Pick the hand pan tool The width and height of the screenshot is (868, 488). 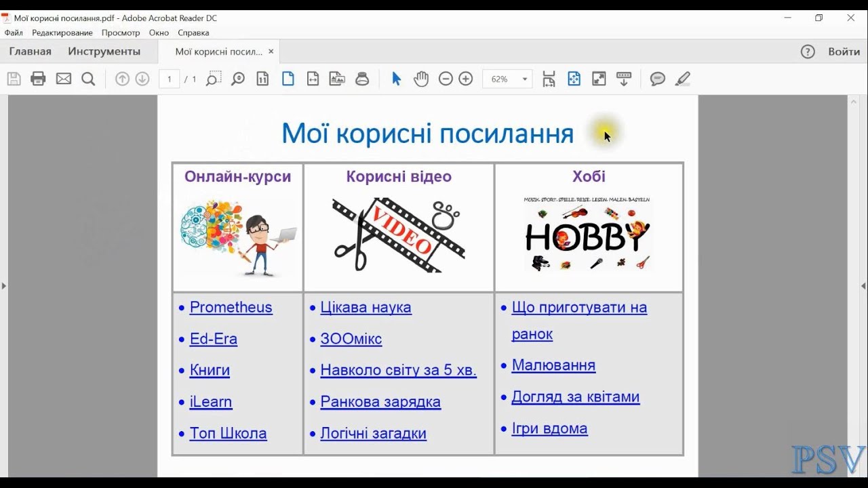click(421, 79)
